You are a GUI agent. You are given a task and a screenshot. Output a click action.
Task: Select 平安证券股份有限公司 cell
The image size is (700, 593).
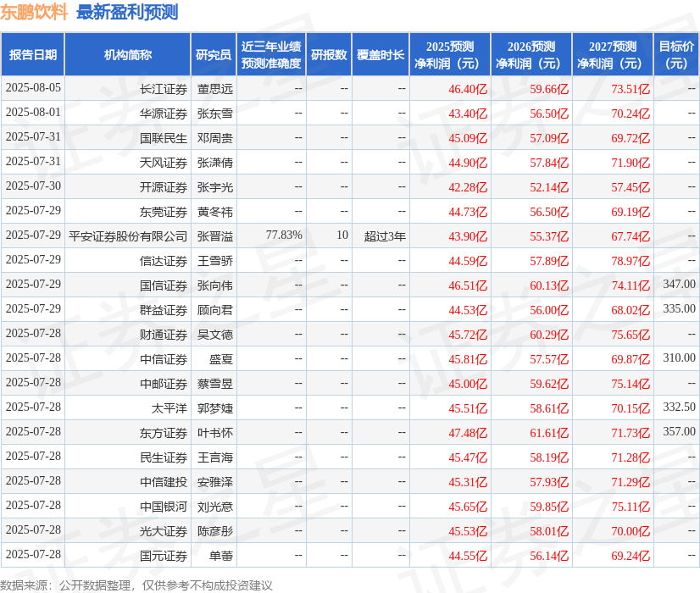(128, 236)
